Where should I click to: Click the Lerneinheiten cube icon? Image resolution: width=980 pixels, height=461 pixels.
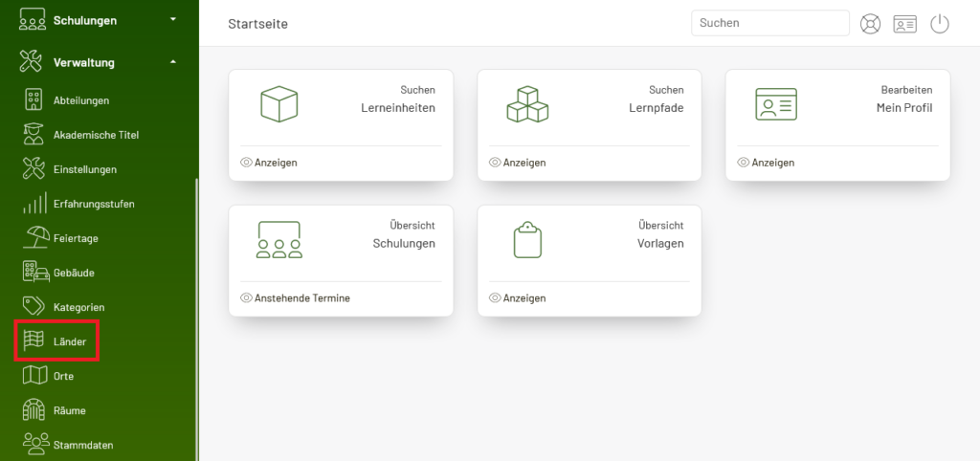278,103
